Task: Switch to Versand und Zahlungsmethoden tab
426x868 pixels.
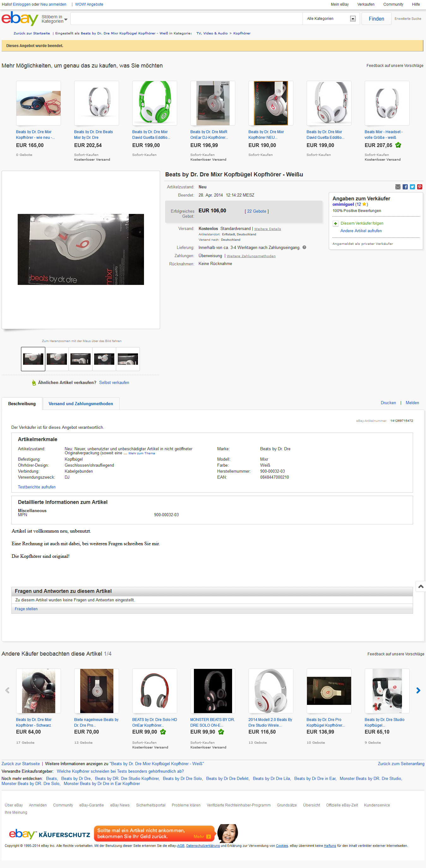Action: (x=81, y=404)
